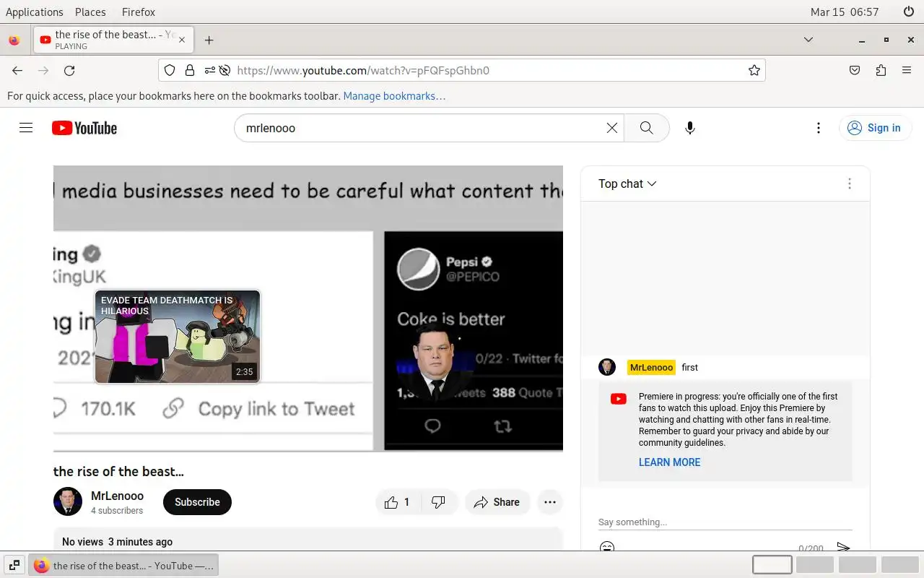This screenshot has height=578, width=924.
Task: Click the address bar URL
Action: pos(363,70)
